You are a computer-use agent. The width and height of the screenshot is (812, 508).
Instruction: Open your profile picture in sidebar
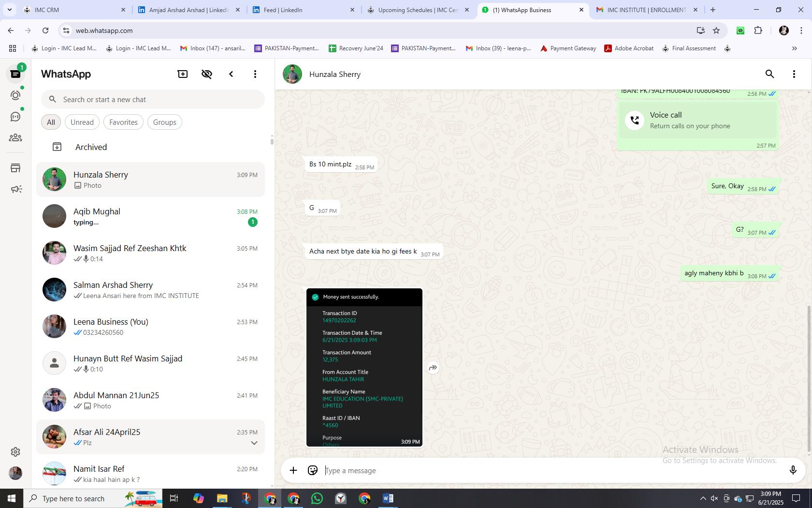point(15,473)
